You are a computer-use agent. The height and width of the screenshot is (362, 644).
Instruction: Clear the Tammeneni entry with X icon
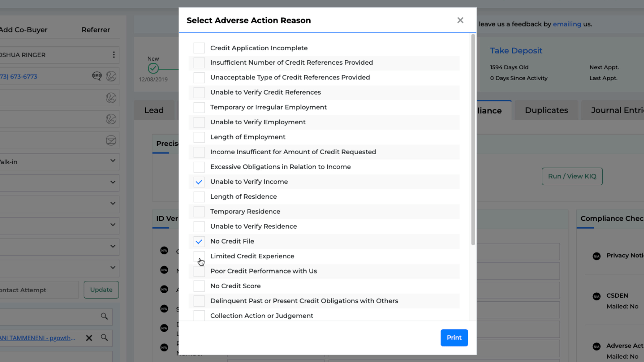[89, 338]
